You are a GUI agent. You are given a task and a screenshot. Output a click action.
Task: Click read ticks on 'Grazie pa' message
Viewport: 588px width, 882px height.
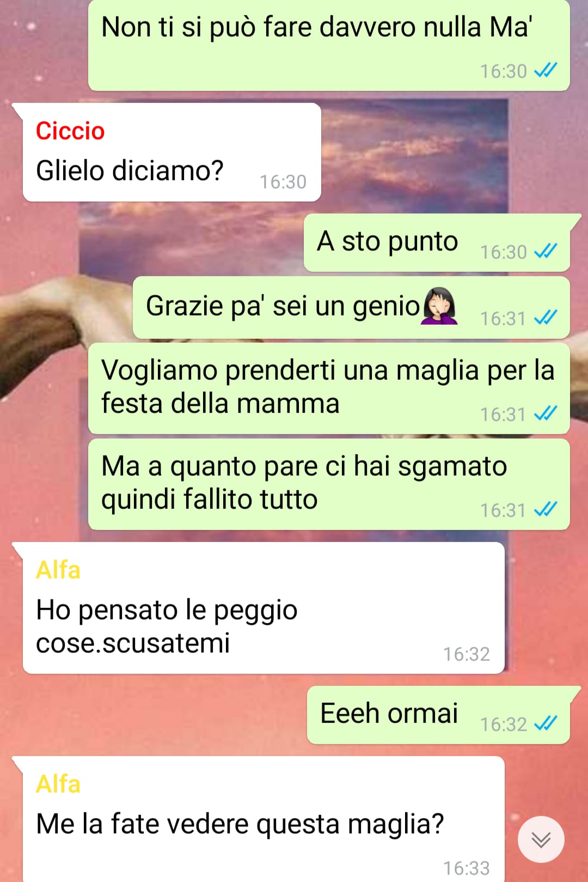click(546, 318)
